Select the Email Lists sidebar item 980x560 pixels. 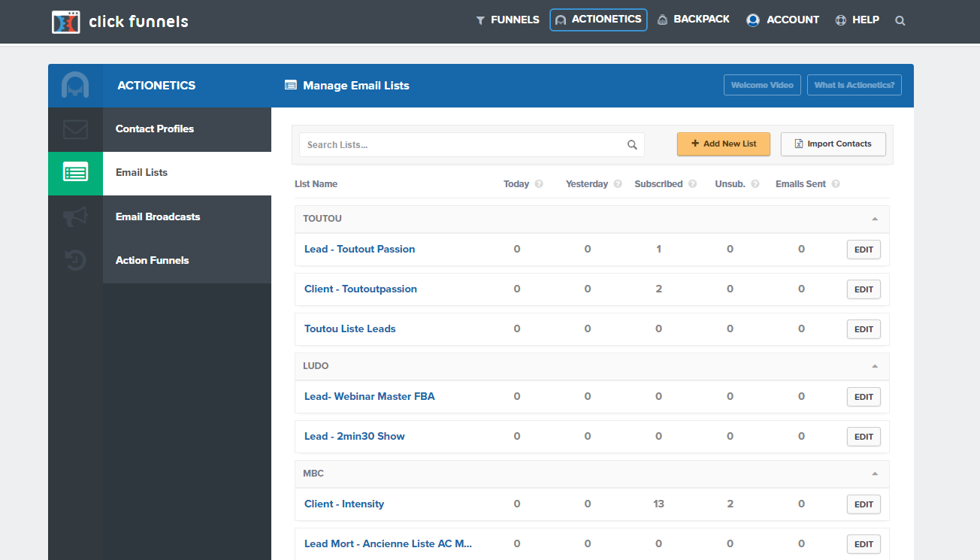click(187, 173)
